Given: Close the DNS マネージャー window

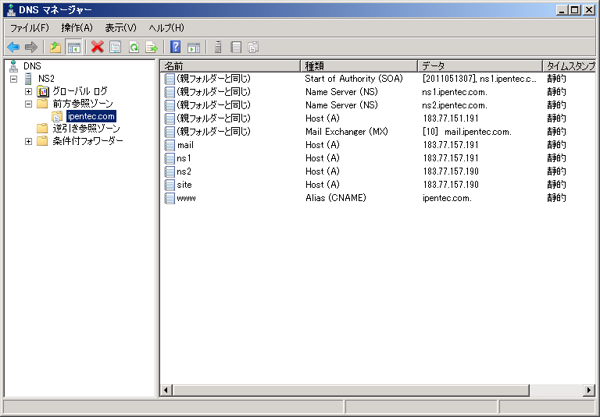Looking at the screenshot, I should pyautogui.click(x=589, y=10).
